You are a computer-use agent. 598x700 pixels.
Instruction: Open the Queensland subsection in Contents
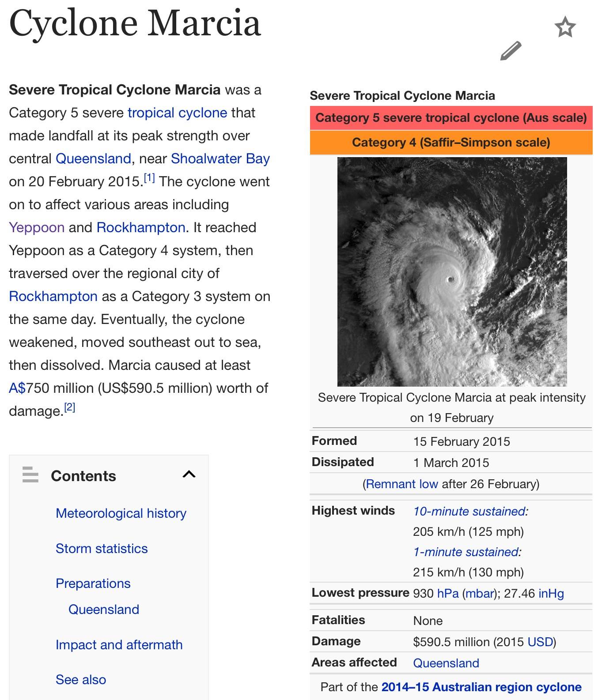pos(104,610)
